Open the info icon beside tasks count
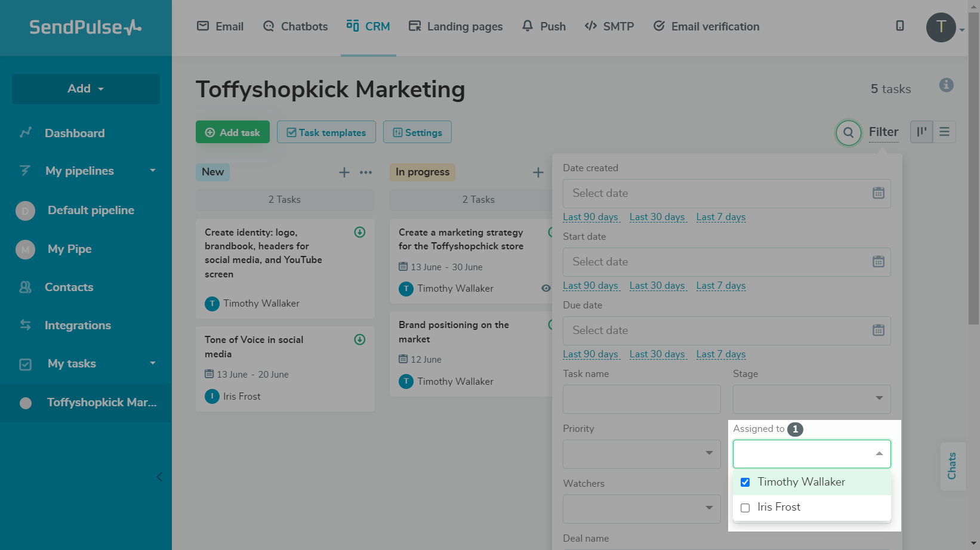Image resolution: width=980 pixels, height=550 pixels. 946,85
